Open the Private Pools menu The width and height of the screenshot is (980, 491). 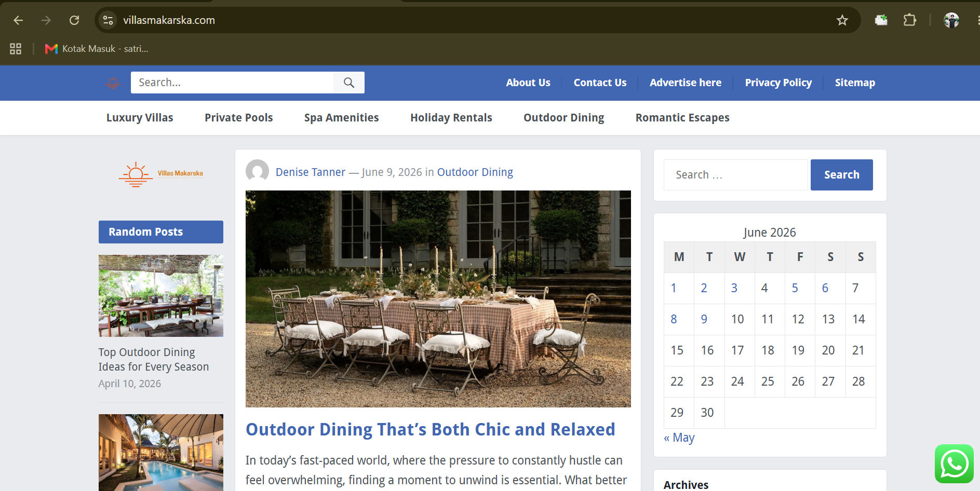pos(239,118)
